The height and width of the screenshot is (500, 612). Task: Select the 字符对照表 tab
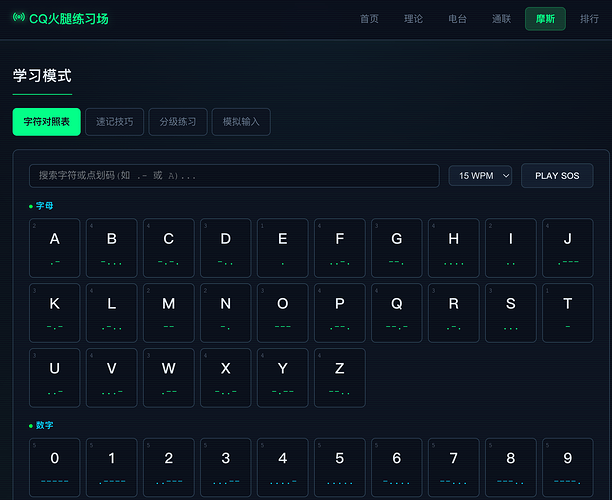46,122
